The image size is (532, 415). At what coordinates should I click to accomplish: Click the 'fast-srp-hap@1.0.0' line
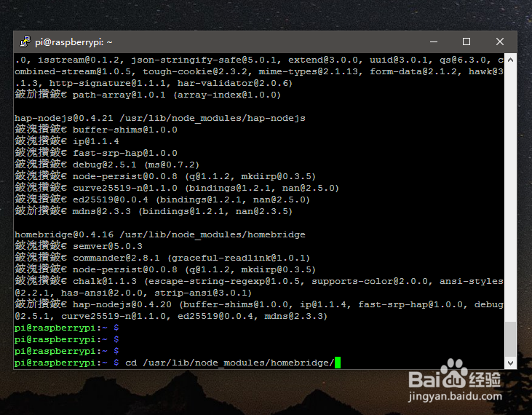(x=125, y=153)
